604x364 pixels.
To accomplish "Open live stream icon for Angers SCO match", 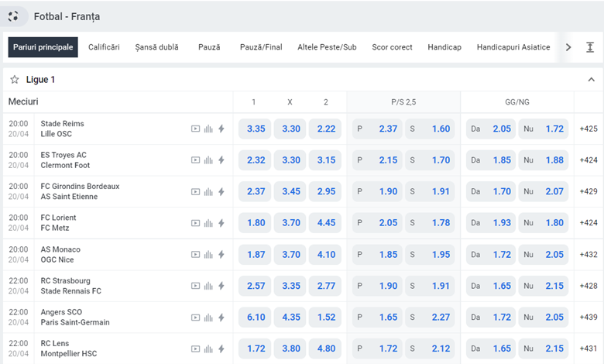I will [x=195, y=318].
